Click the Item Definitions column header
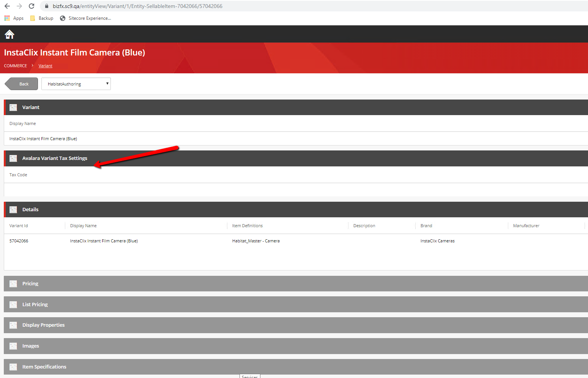The width and height of the screenshot is (588, 378). pos(247,226)
